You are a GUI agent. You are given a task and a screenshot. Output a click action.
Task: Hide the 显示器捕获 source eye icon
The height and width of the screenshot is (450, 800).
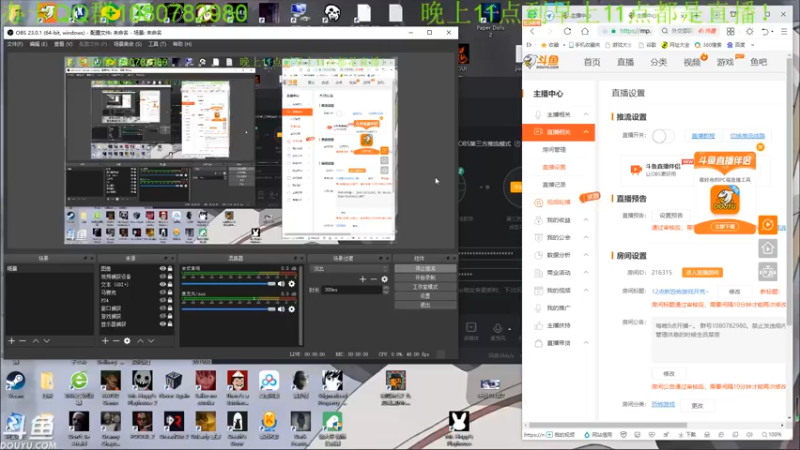pos(163,324)
